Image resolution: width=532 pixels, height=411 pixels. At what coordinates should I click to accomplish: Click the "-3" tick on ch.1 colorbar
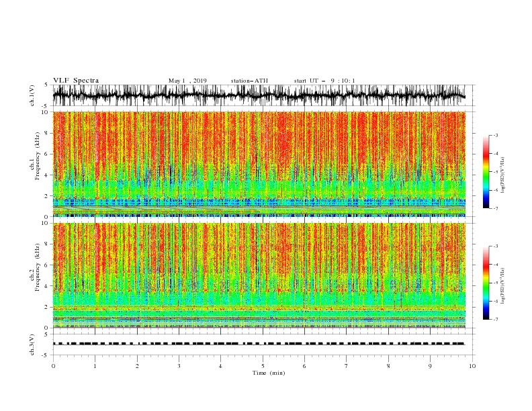(x=496, y=135)
